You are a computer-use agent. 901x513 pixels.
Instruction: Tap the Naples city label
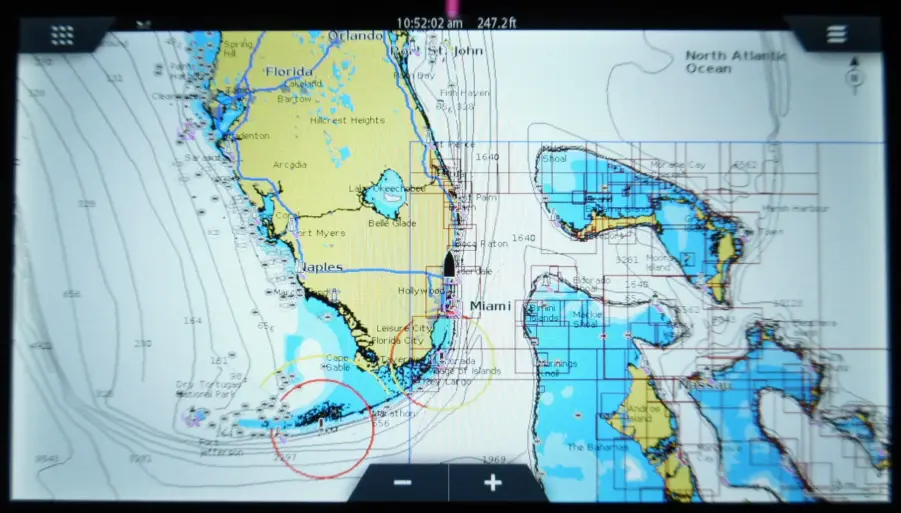321,267
